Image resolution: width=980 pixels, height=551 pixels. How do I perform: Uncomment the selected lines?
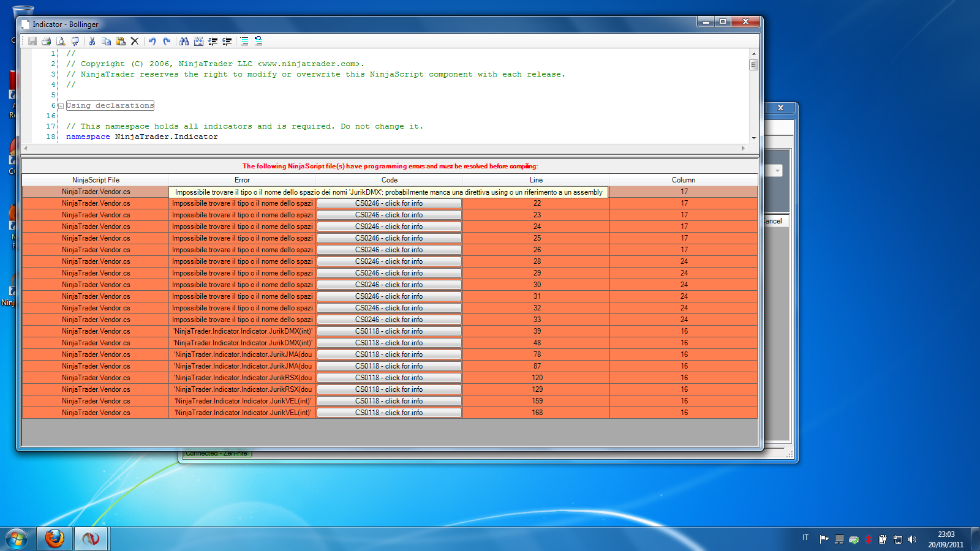[258, 41]
